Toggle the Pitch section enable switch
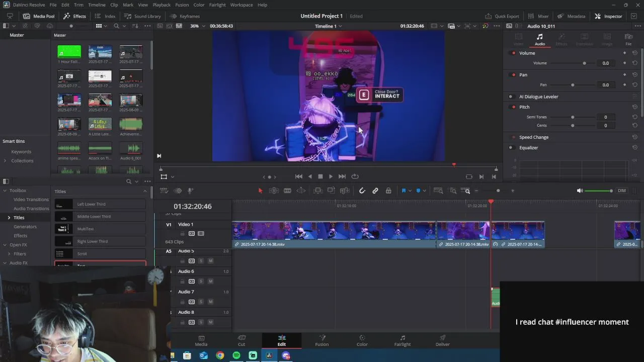 (513, 107)
